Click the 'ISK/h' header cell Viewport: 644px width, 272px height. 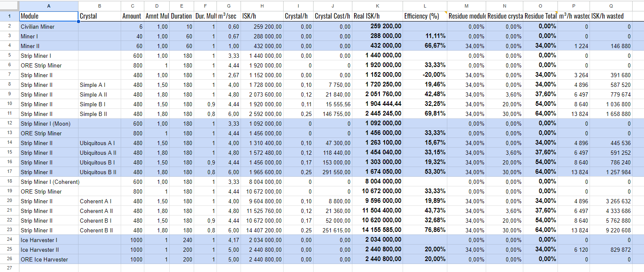(262, 16)
